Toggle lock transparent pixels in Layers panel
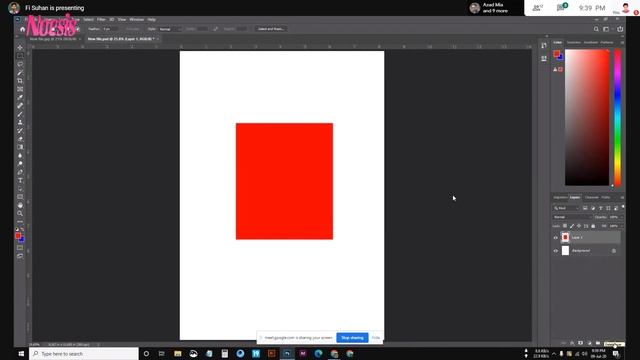640x360 pixels. pos(565,226)
